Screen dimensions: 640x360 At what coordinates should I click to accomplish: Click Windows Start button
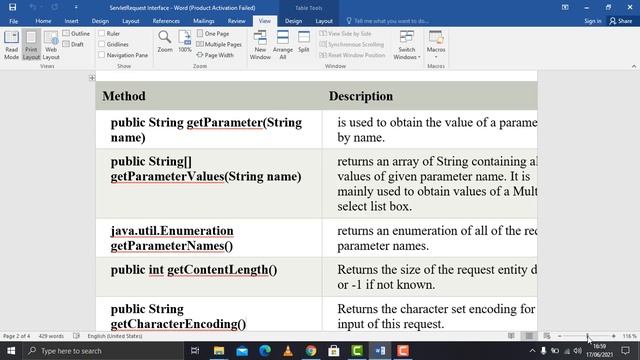coord(11,351)
